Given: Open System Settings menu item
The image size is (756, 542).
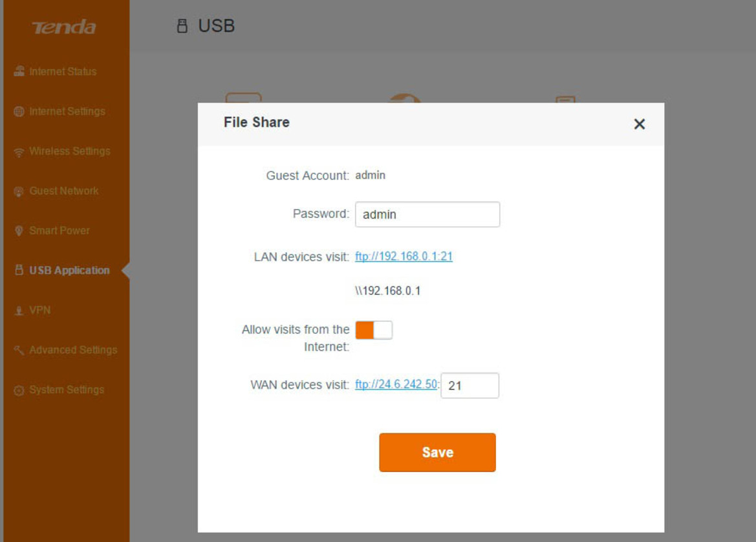Looking at the screenshot, I should point(67,389).
